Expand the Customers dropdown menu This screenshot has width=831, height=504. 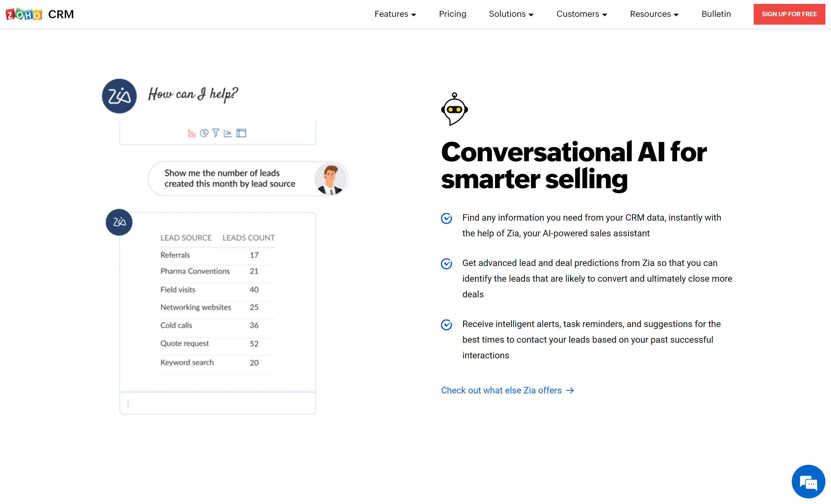[582, 14]
